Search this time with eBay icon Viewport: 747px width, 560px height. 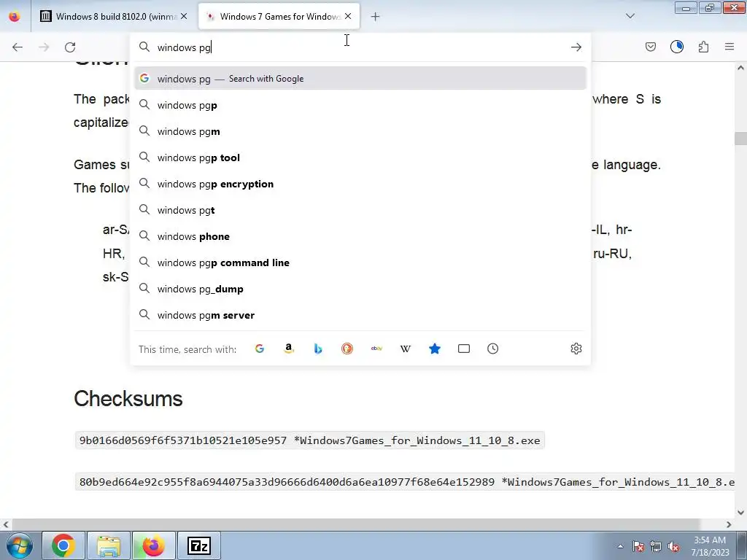[376, 349]
